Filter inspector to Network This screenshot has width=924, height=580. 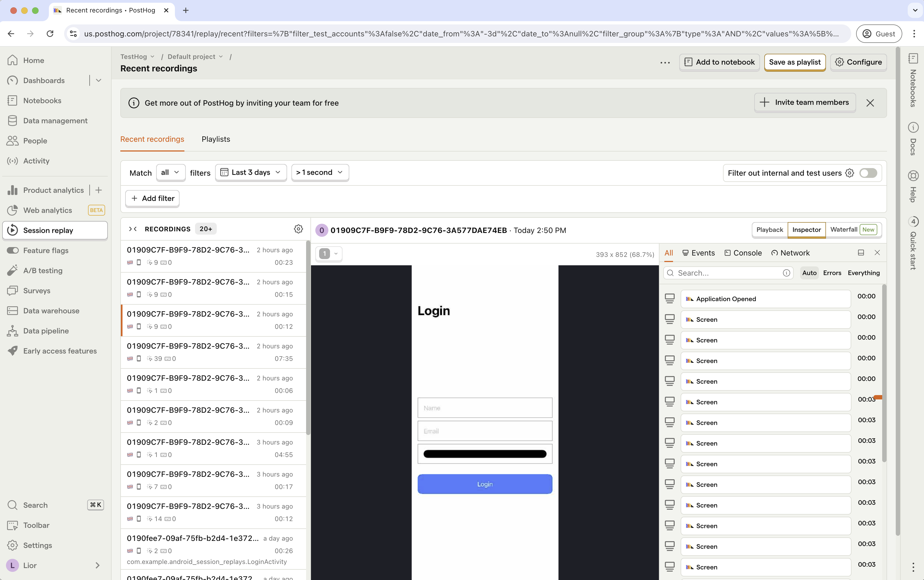pyautogui.click(x=790, y=253)
